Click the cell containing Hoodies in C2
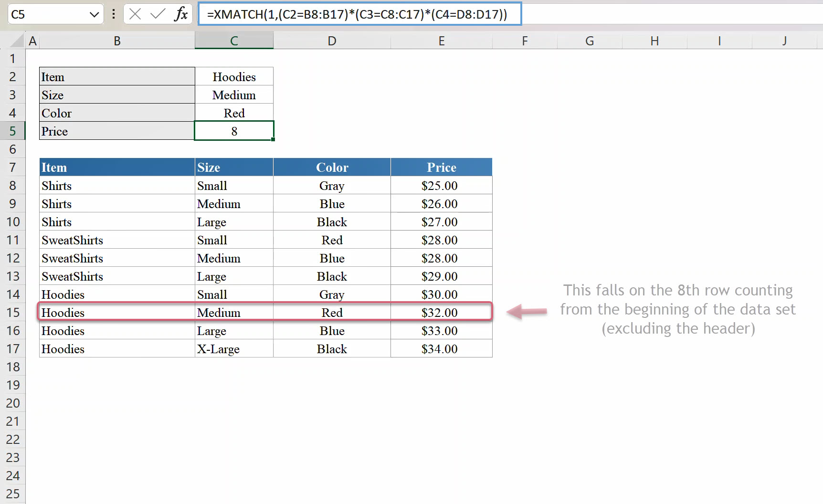Viewport: 823px width, 504px height. (234, 77)
